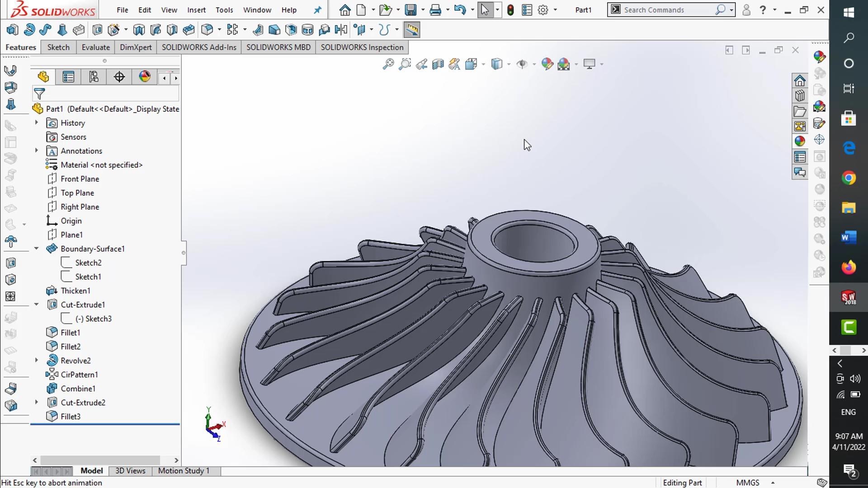Open the Edit Appearance color tool

(x=547, y=64)
